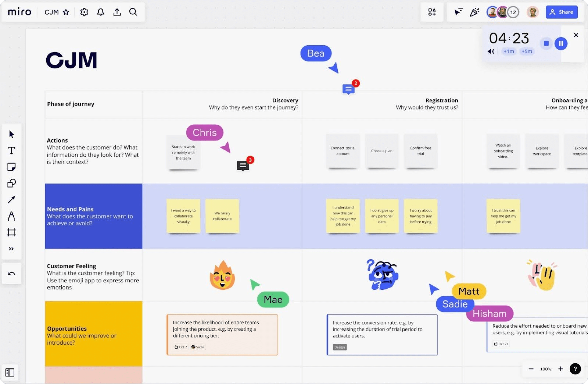This screenshot has height=384, width=588.
Task: Click the Share button
Action: pos(561,12)
